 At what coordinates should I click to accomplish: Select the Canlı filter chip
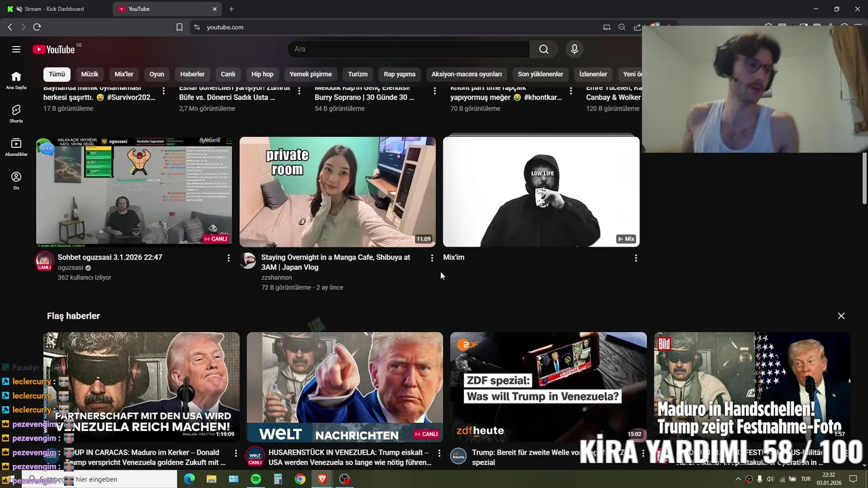click(x=228, y=75)
